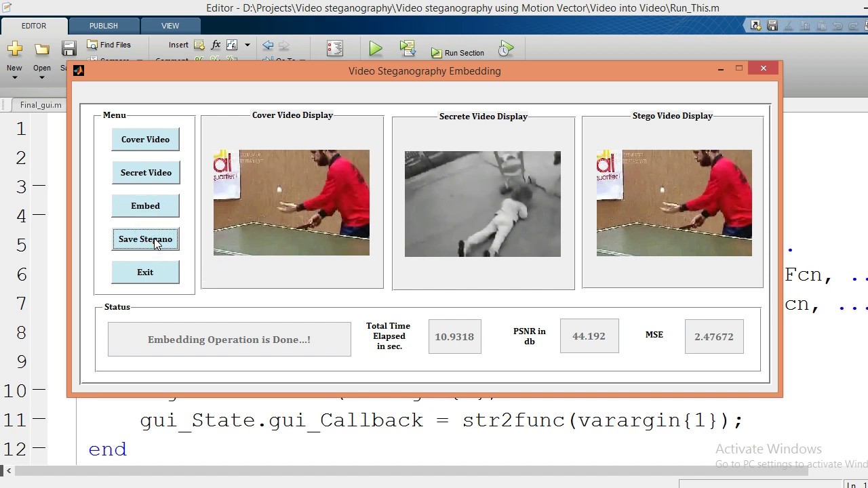Click the Embedding Operation is Done status box
The width and height of the screenshot is (868, 488).
coord(229,340)
